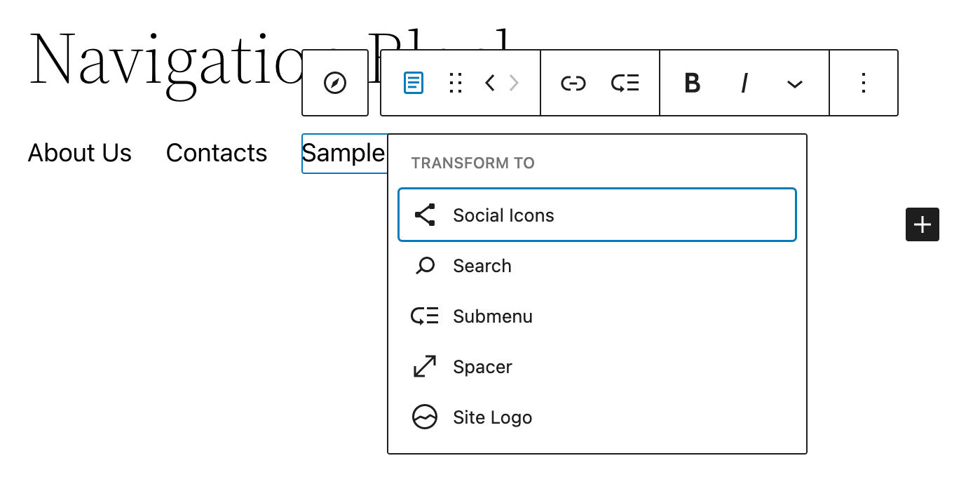Click the link icon in the toolbar
Screen dimensions: 980x491
pyautogui.click(x=573, y=83)
